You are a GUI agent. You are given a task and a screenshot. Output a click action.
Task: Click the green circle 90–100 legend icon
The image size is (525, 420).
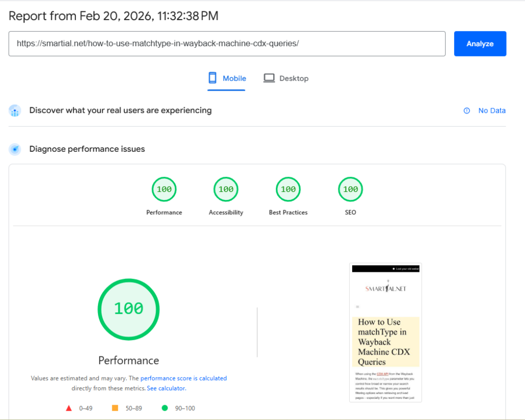(165, 408)
